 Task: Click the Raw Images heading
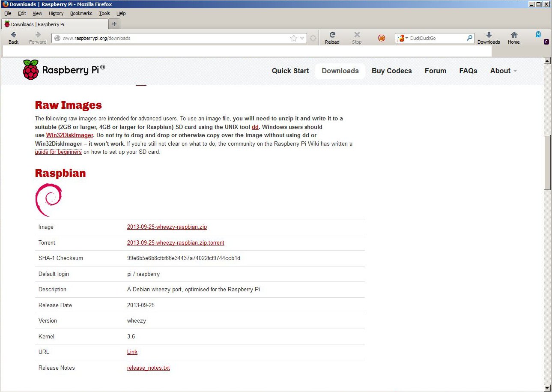click(69, 105)
